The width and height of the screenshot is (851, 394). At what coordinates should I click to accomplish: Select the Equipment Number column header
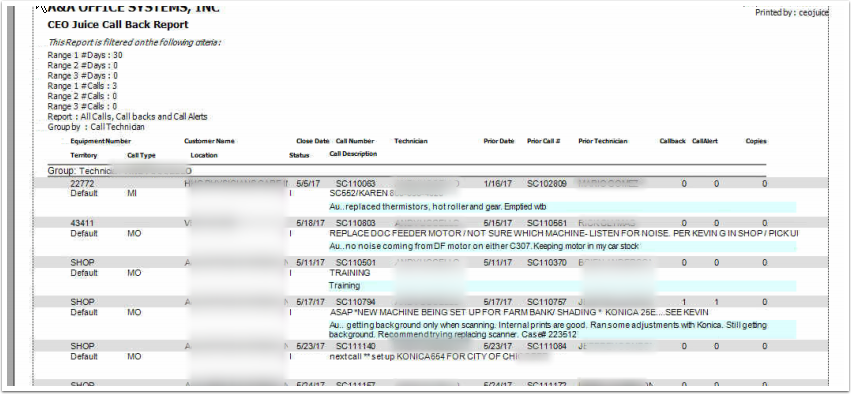tap(100, 141)
